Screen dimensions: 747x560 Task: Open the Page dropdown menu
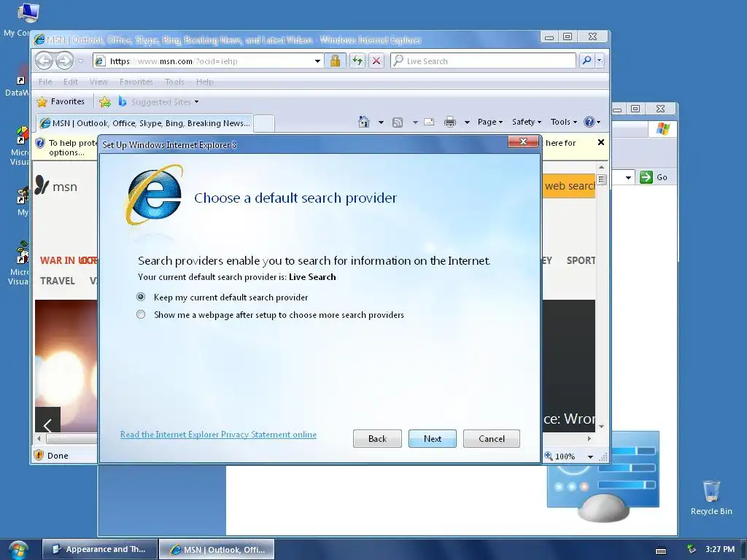[490, 122]
